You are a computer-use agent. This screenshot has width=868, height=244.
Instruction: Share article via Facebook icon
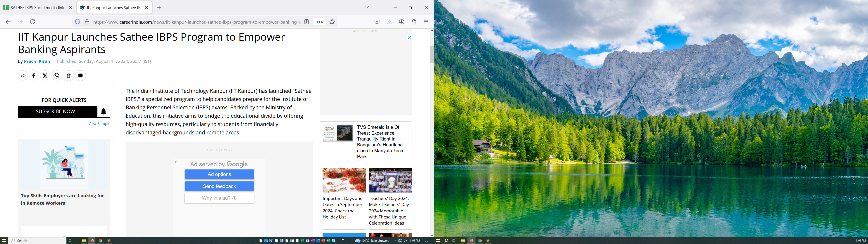click(x=34, y=76)
